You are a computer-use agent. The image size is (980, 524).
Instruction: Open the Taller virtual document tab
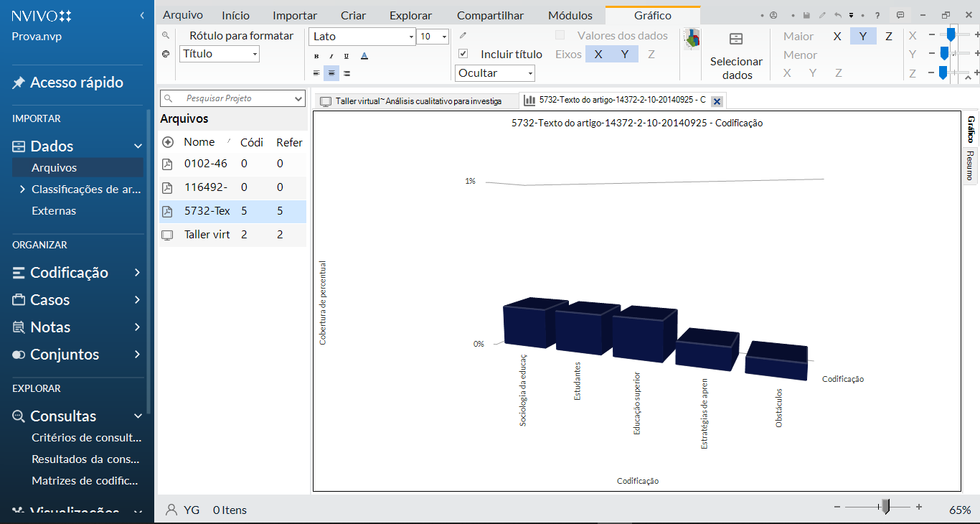(416, 101)
